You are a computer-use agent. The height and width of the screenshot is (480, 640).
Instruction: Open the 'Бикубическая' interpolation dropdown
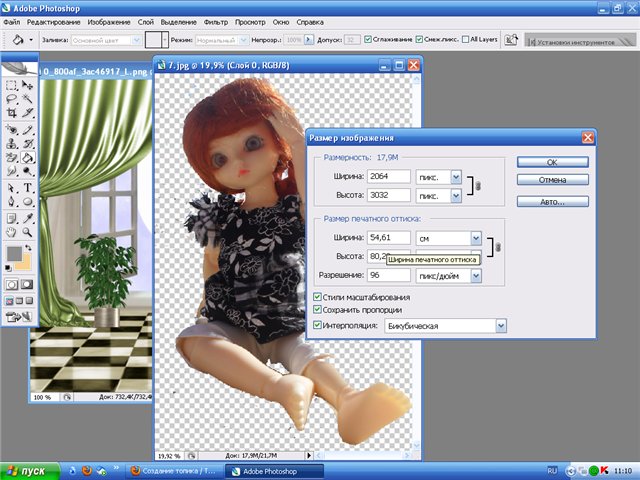(x=501, y=326)
